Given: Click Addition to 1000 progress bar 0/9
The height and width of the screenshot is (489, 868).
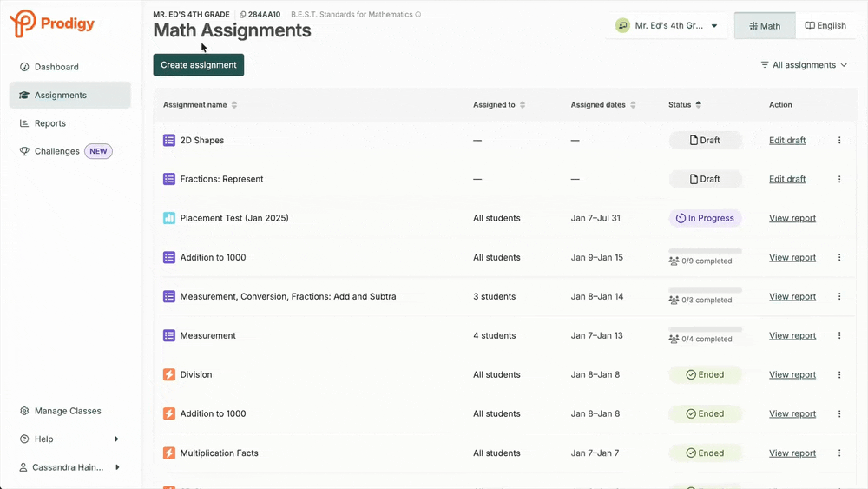Looking at the screenshot, I should pyautogui.click(x=705, y=251).
